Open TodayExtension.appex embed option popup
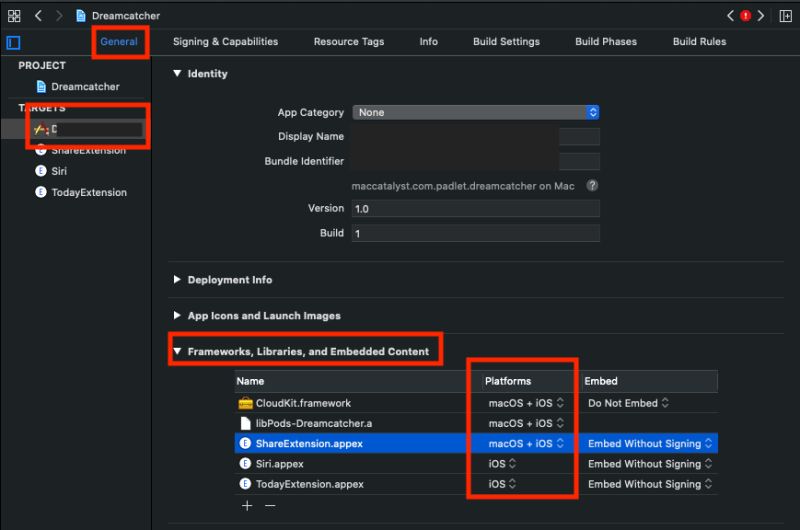Screen dimensions: 800x530 click(650, 484)
